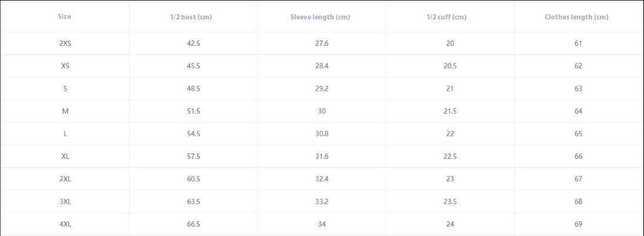Image resolution: width=644 pixels, height=236 pixels.
Task: Click the 1/2 cuff (cm) header
Action: 449,17
